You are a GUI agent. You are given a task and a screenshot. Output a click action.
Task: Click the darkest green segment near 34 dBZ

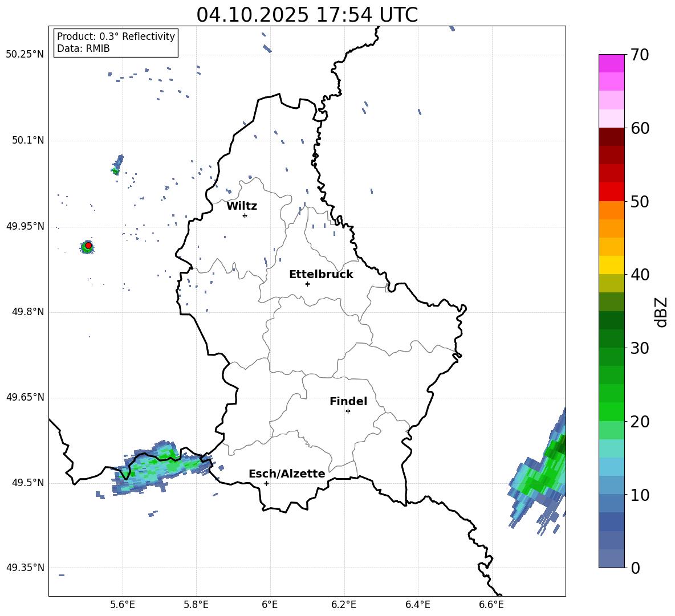pyautogui.click(x=611, y=320)
